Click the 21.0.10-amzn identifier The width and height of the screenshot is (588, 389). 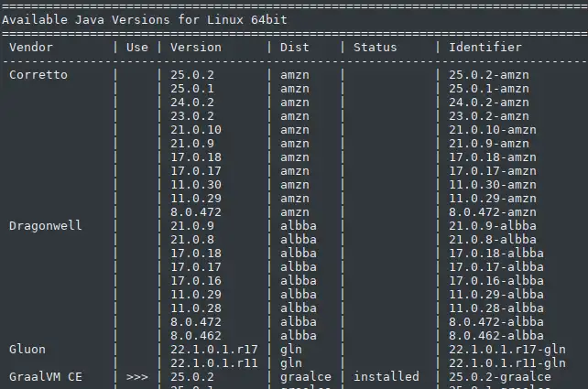pyautogui.click(x=493, y=130)
